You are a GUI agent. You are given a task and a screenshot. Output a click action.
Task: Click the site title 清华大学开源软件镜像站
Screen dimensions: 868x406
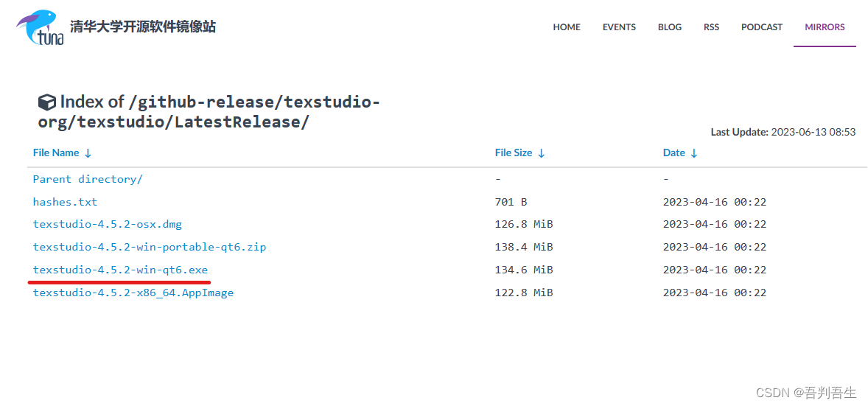coord(143,26)
